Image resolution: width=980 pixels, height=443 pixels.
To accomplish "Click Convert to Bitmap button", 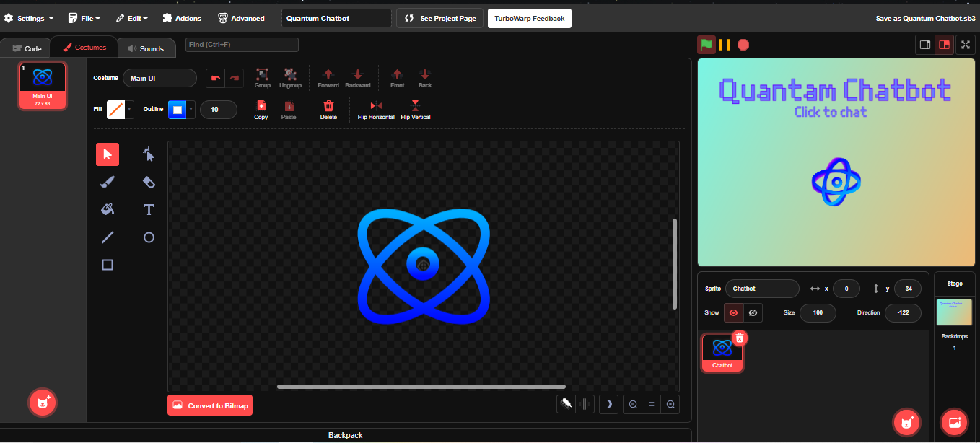I will point(210,405).
